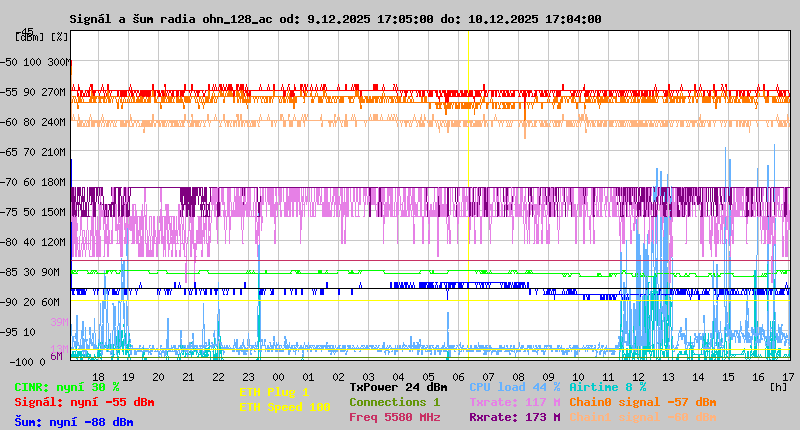Click the '270M' y-axis label
The height and width of the screenshot is (430, 800).
point(56,92)
